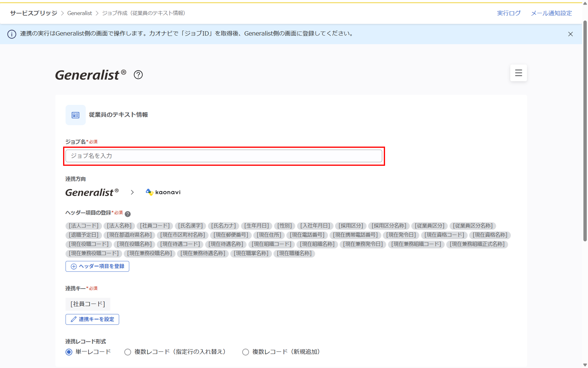This screenshot has height=368, width=588.
Task: Click the arrow between Generalist and kaonavi
Action: [x=132, y=192]
